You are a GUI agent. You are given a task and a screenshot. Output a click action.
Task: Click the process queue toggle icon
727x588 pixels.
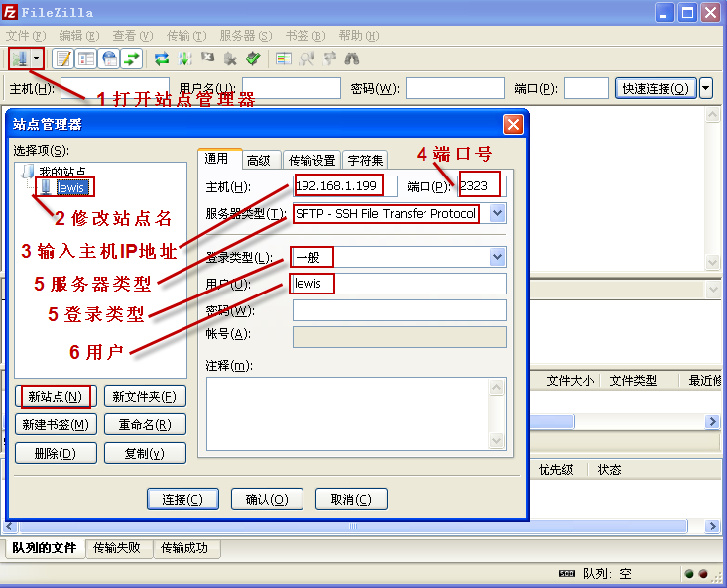click(184, 59)
